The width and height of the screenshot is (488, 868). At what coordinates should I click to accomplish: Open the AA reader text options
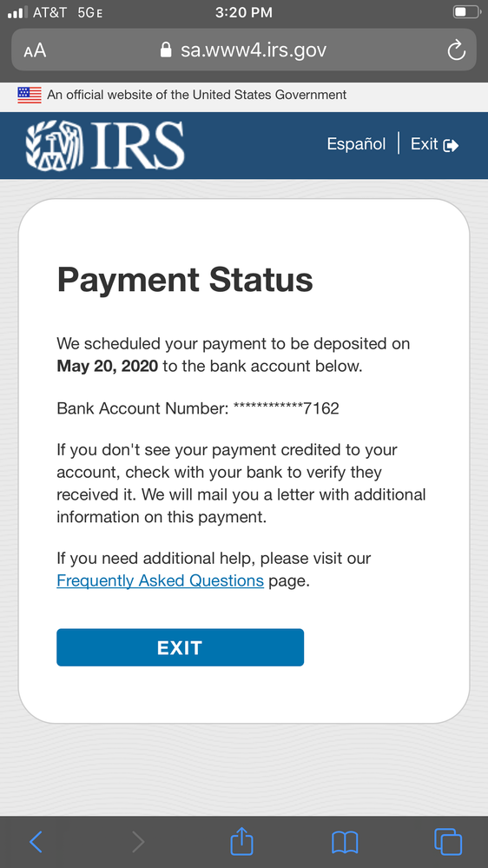[x=35, y=51]
